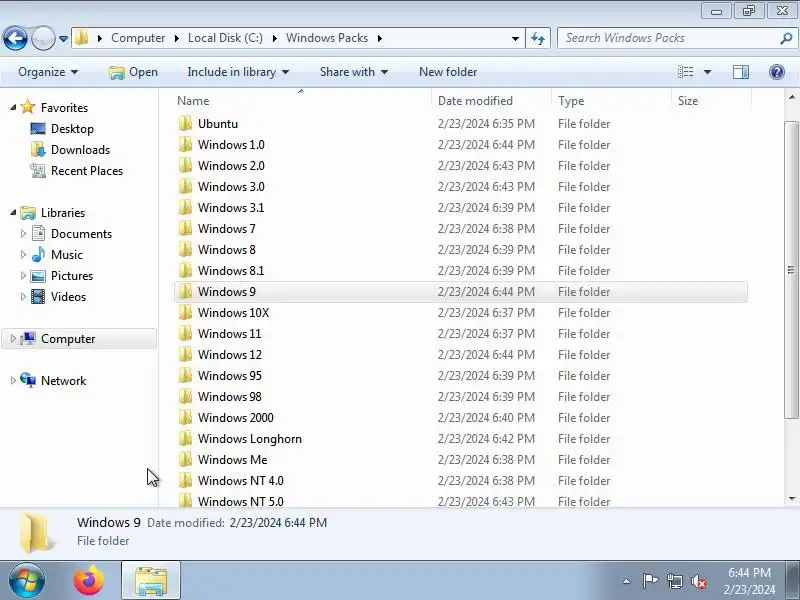The height and width of the screenshot is (600, 800).
Task: Expand arrow after Computer breadcrumb
Action: point(177,38)
